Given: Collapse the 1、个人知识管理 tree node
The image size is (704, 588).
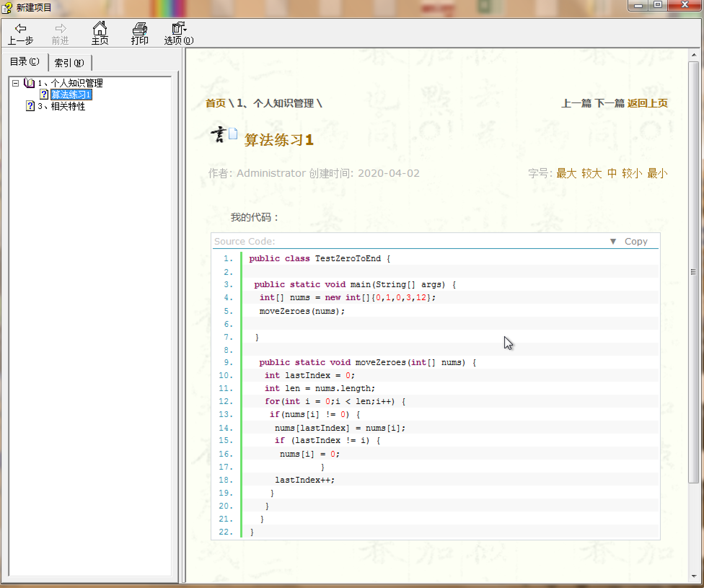Looking at the screenshot, I should (16, 83).
